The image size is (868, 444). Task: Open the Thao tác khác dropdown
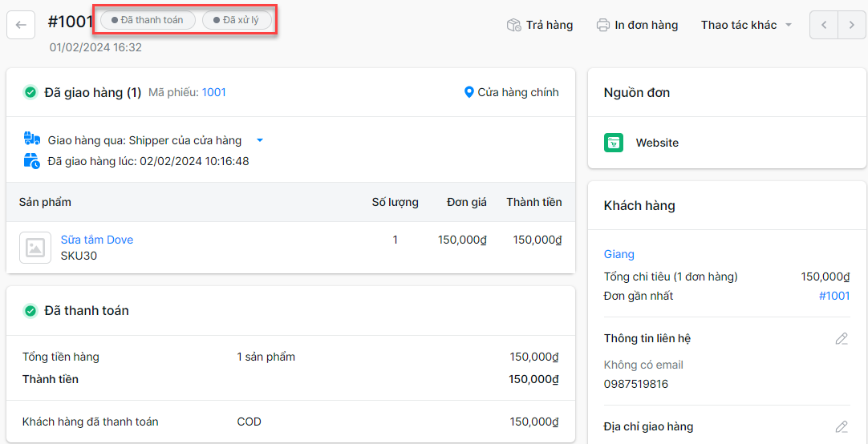(x=746, y=25)
